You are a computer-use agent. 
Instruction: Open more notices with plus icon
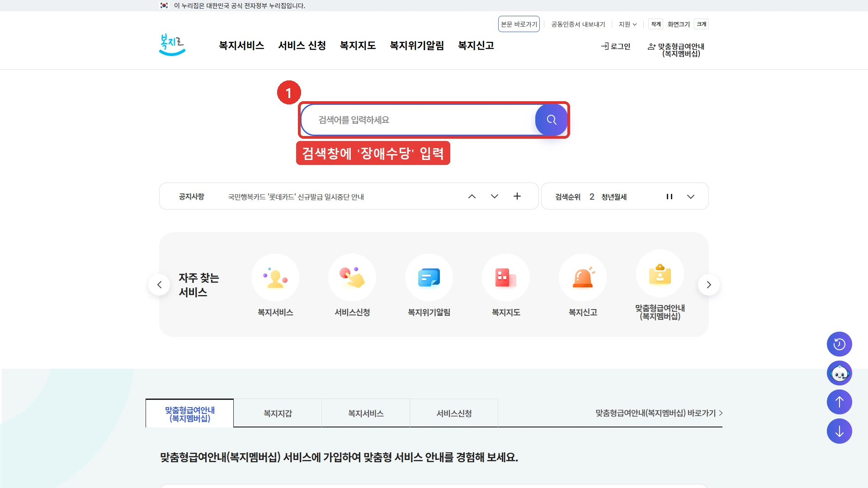pos(517,196)
